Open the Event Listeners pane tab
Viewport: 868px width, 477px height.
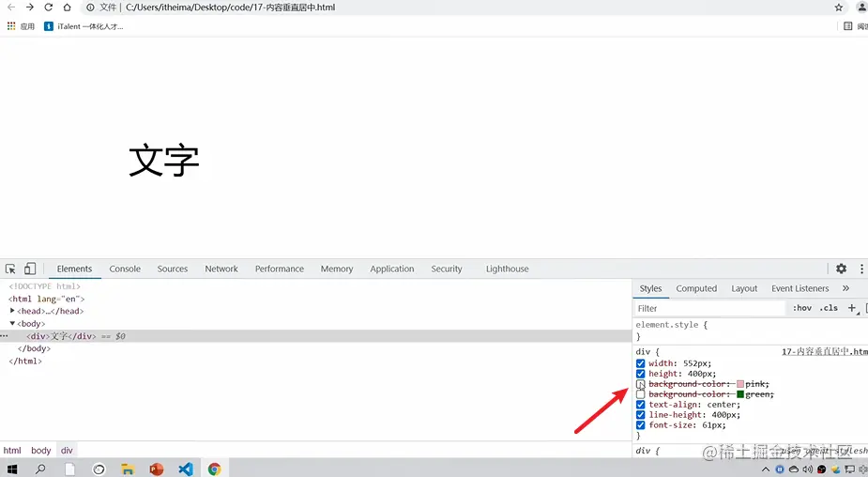pos(799,288)
